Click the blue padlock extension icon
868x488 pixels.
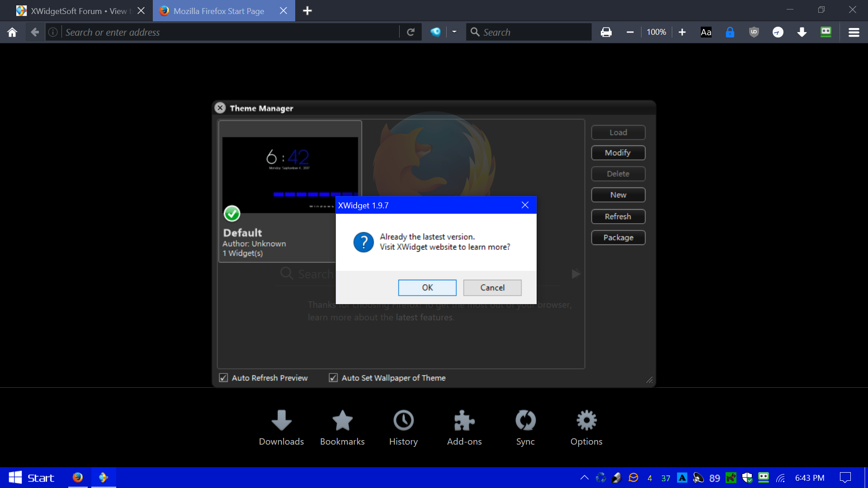[730, 32]
